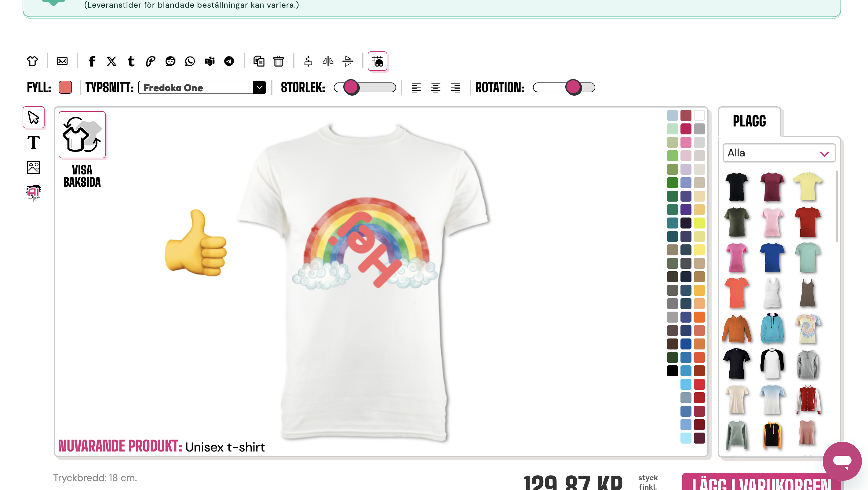Open the Fredoka One font dropdown
Viewport: 868px width, 490px height.
(202, 88)
